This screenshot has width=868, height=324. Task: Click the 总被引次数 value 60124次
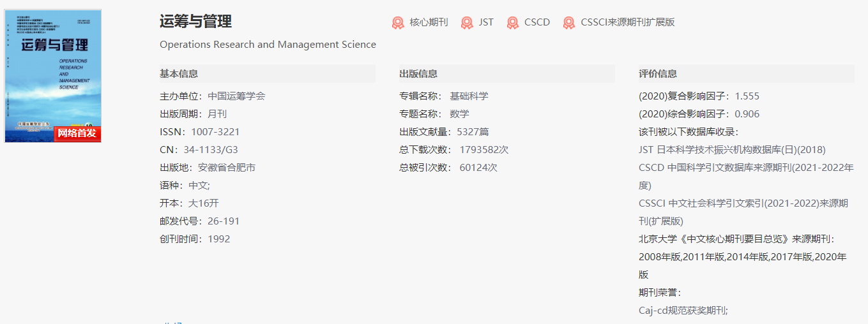pos(478,168)
